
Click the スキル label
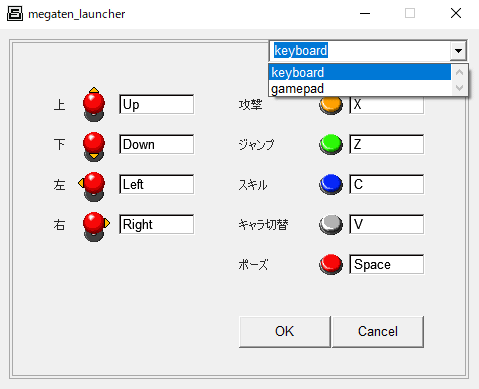click(253, 185)
